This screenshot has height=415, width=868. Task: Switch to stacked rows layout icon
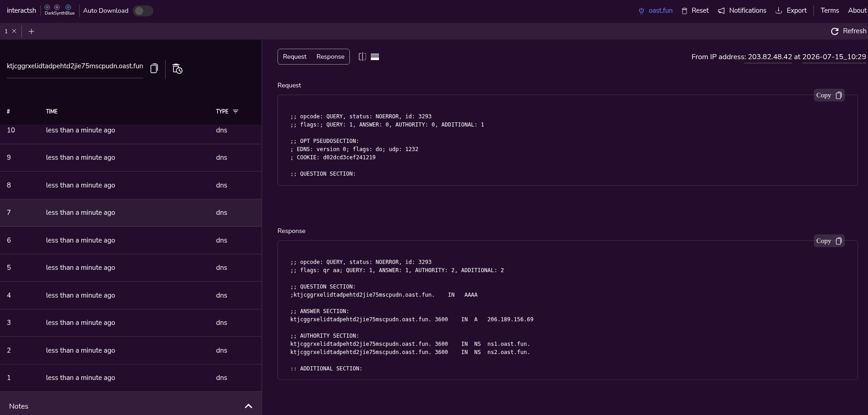click(x=375, y=56)
